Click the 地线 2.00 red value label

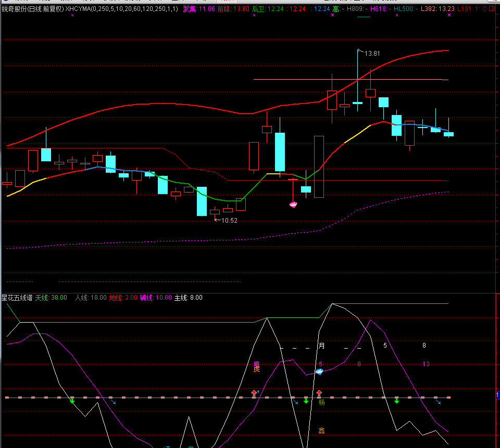click(123, 298)
